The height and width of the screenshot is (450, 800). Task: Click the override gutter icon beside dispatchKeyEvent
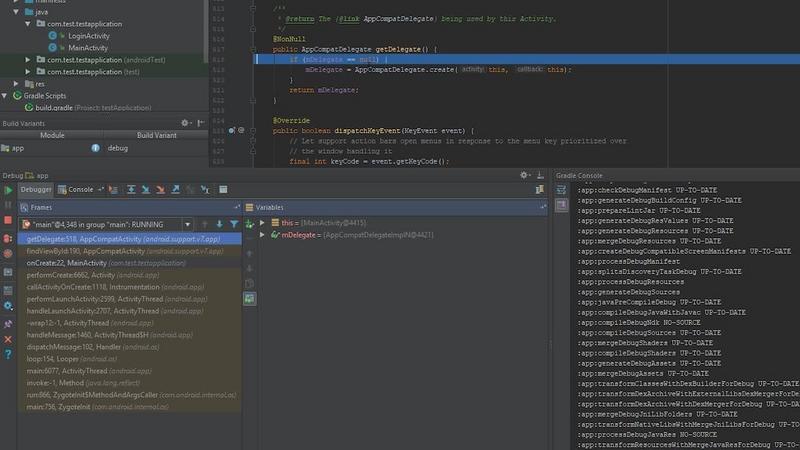tap(232, 131)
